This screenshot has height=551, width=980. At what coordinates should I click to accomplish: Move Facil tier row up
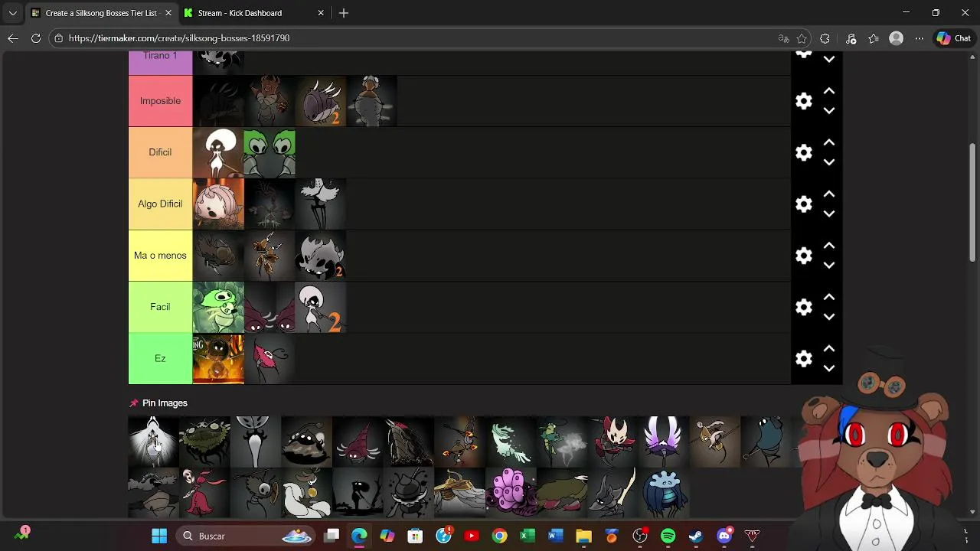coord(829,297)
